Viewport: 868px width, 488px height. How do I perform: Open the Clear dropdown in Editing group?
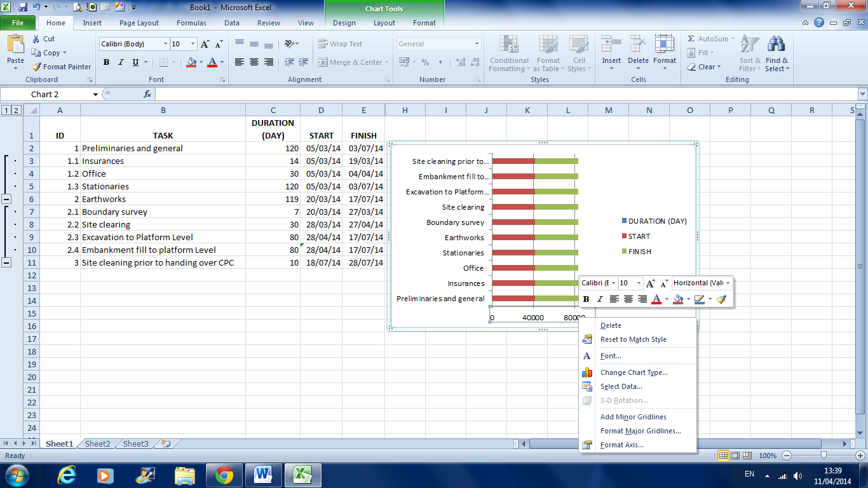pos(705,67)
